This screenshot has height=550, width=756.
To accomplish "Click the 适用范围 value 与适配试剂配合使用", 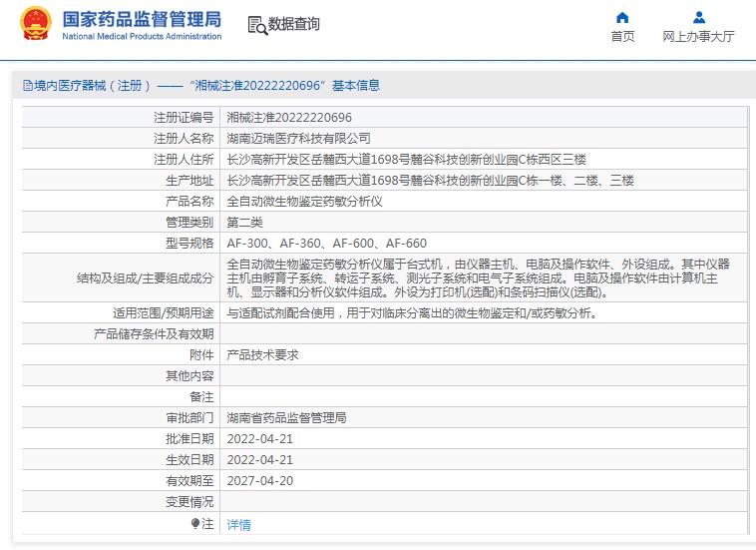I will pos(412,313).
